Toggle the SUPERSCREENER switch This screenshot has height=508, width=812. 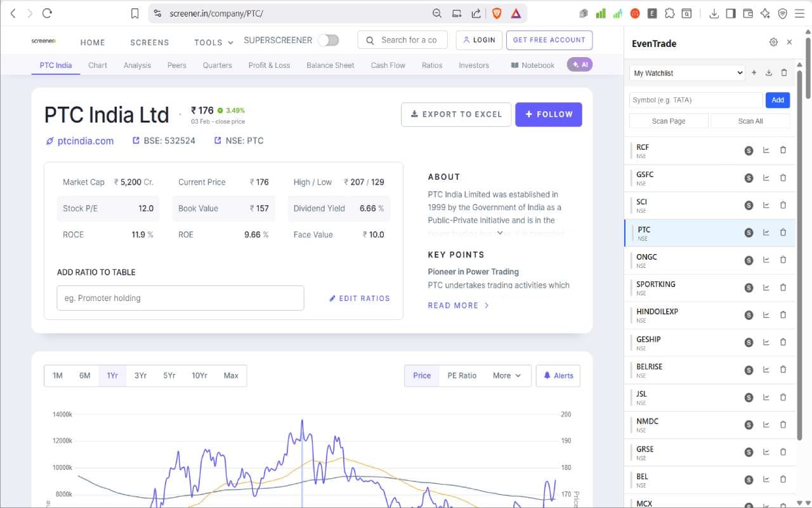328,40
